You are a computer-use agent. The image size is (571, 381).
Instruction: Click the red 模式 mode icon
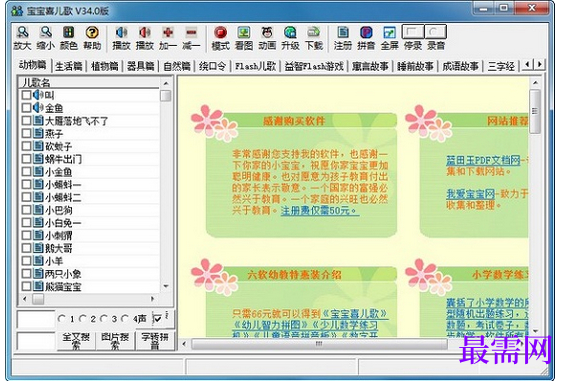[220, 33]
